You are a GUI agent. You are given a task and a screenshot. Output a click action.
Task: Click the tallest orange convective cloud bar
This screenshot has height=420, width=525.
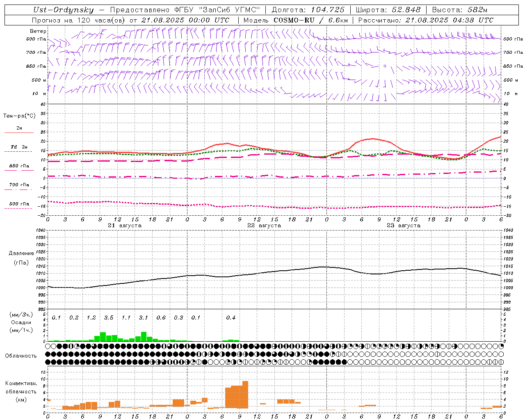(x=245, y=395)
